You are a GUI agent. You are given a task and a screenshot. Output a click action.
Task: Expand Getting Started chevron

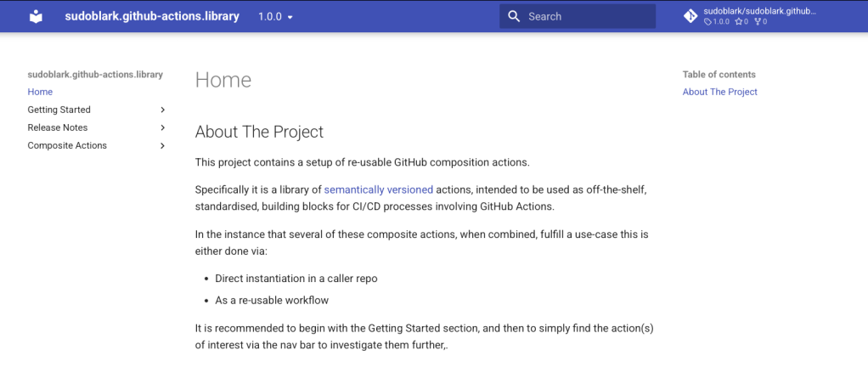[x=163, y=110]
